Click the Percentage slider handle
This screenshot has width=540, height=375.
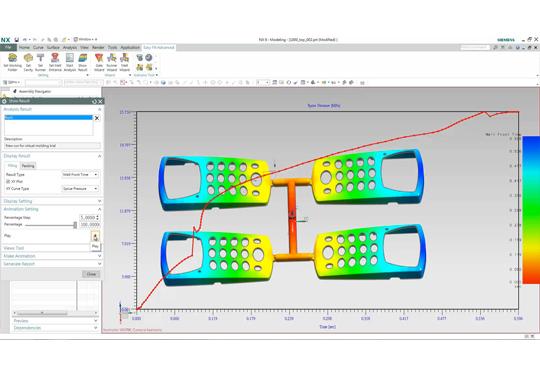coord(75,225)
